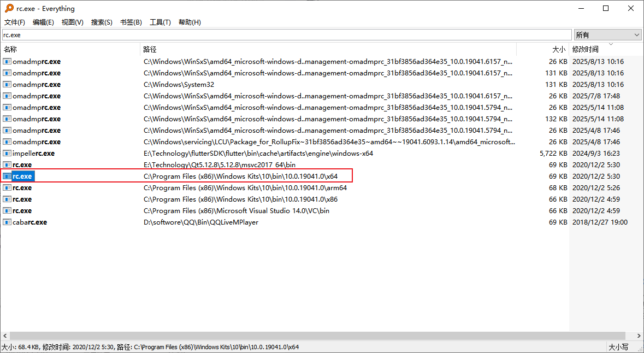Image resolution: width=644 pixels, height=353 pixels.
Task: Sort by the 修改时间 column header
Action: tap(606, 49)
